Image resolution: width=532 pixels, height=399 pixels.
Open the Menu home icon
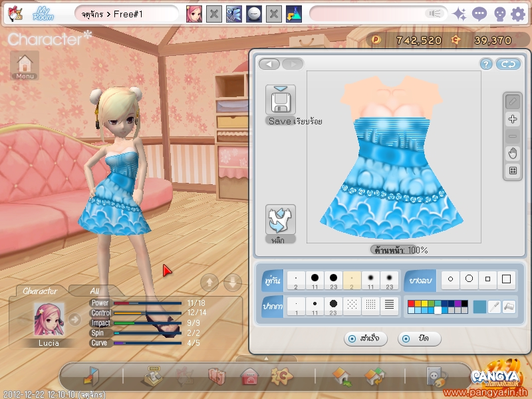[x=25, y=66]
